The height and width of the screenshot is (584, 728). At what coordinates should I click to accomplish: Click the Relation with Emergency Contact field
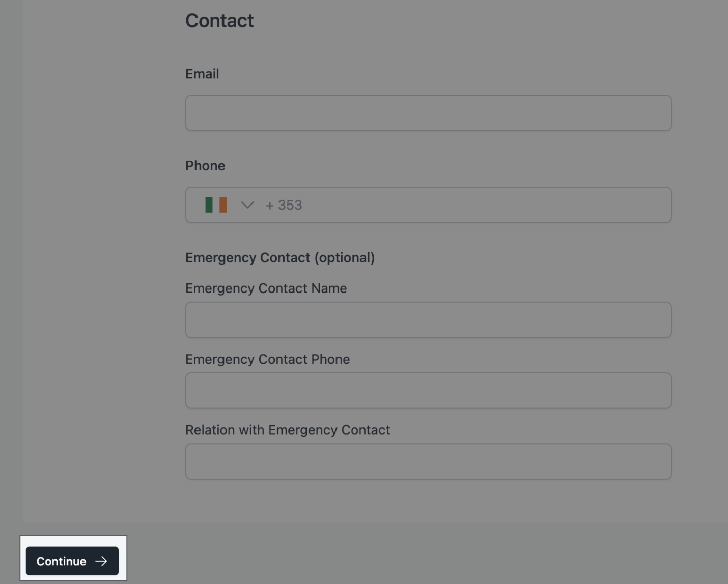[x=428, y=461]
